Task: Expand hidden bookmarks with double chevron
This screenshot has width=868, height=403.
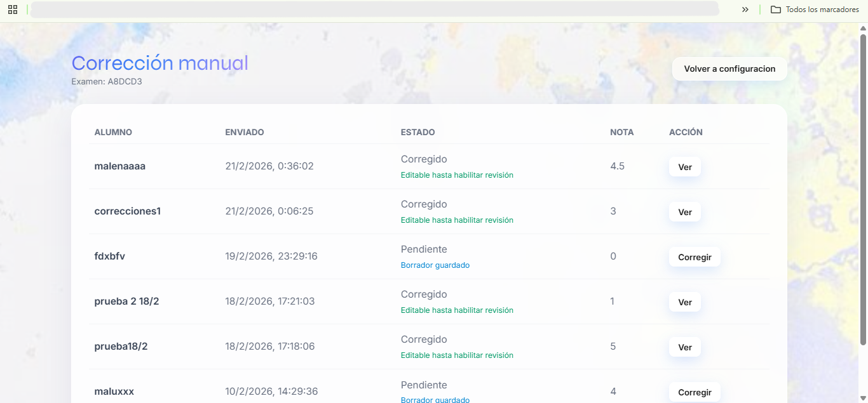Action: (745, 10)
